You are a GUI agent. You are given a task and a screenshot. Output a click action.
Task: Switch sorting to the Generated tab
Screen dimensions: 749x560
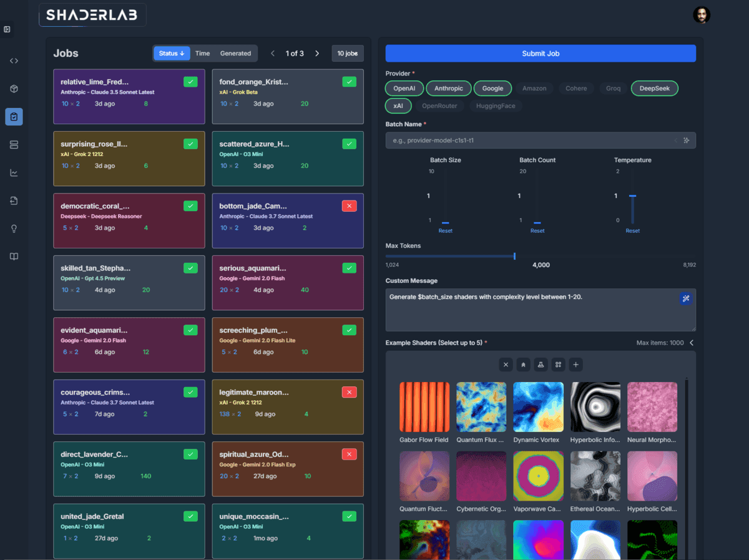[x=235, y=53]
